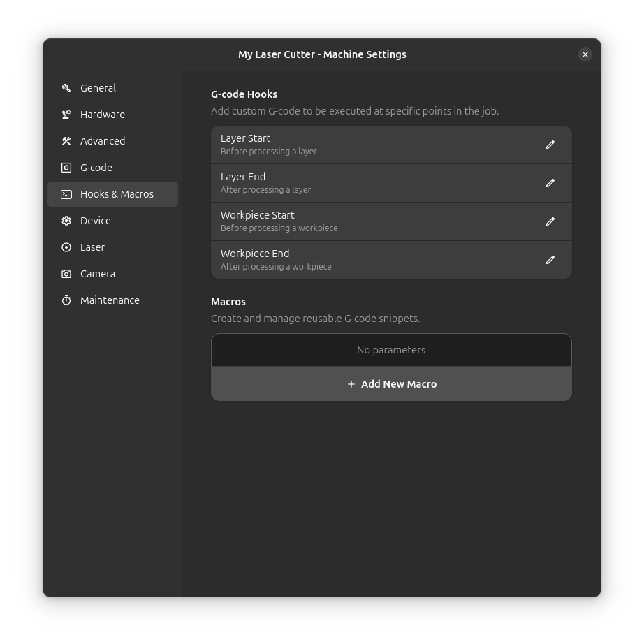Click the Workpiece End edit pencil icon

(x=550, y=260)
